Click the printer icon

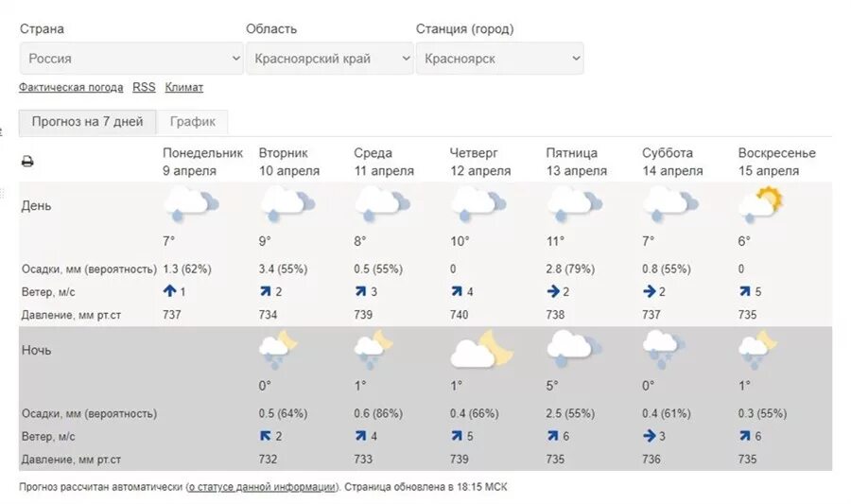(x=27, y=161)
